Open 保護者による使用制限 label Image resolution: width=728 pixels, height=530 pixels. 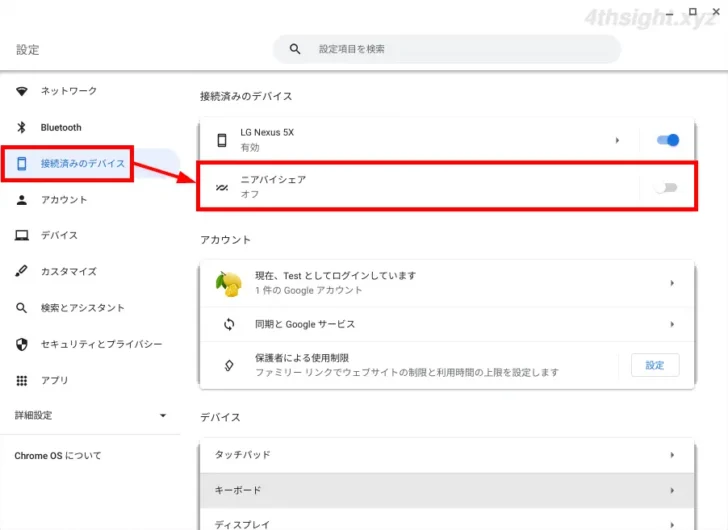pyautogui.click(x=302, y=358)
